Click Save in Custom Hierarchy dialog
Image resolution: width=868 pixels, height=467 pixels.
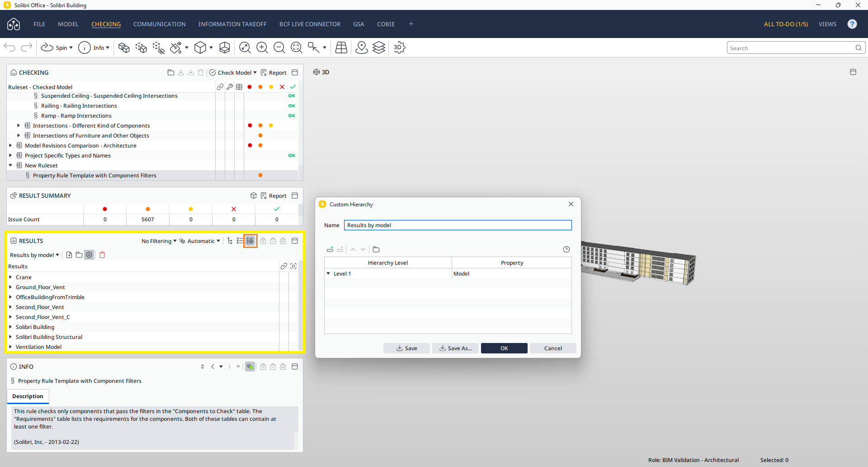pyautogui.click(x=407, y=348)
